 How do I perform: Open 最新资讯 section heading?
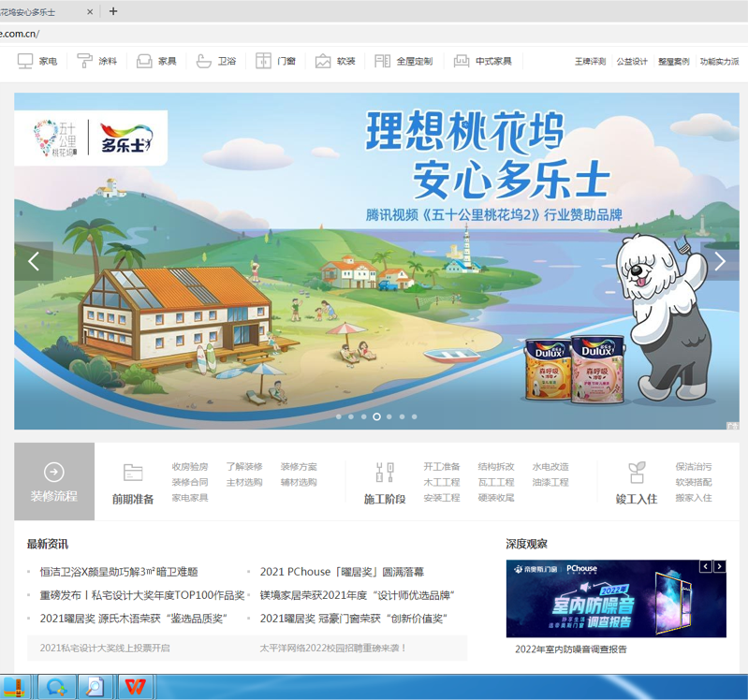click(48, 544)
